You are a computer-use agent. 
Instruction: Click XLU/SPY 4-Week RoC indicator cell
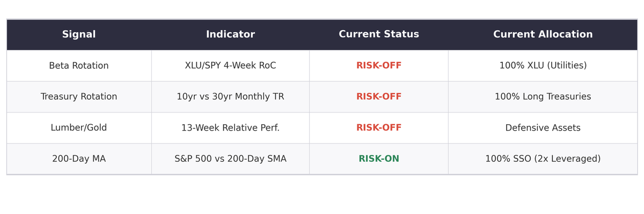tap(230, 66)
